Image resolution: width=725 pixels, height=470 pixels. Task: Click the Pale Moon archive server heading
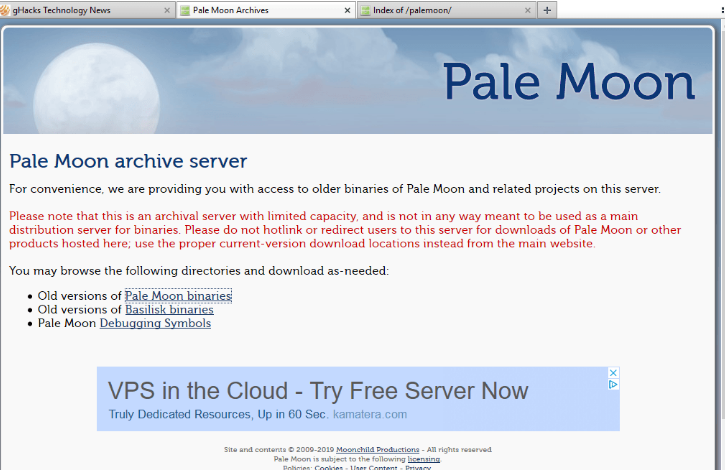click(128, 161)
